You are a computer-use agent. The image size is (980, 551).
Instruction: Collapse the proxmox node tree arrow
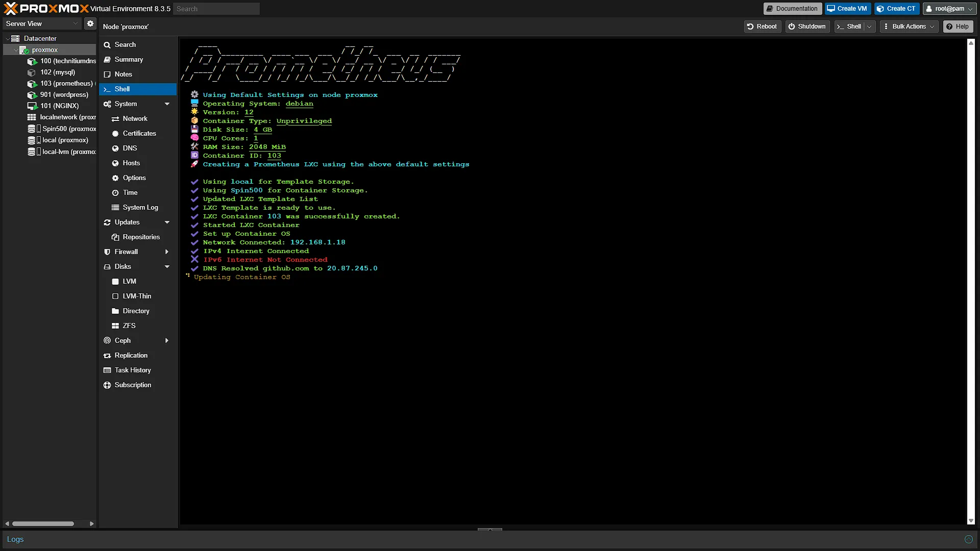click(16, 50)
